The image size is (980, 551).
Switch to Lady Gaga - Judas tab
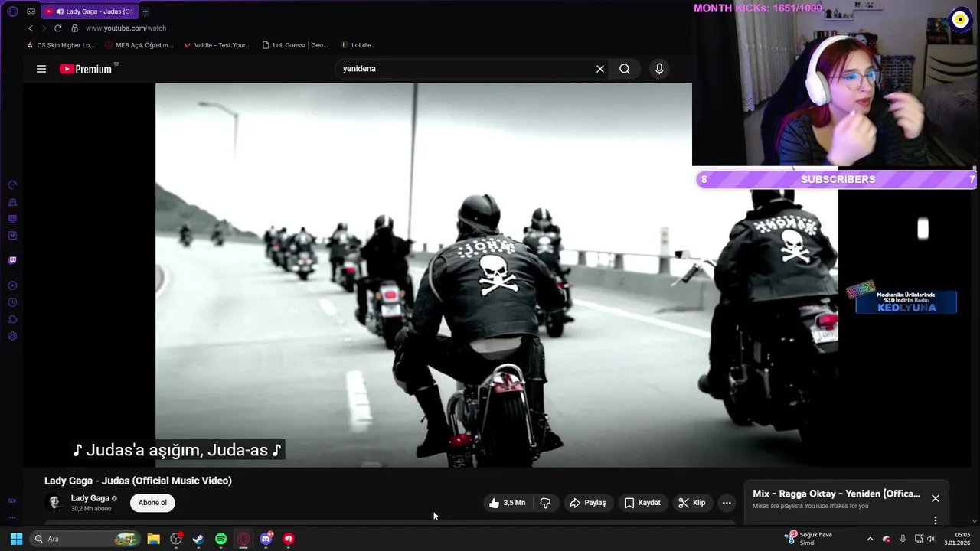[x=89, y=11]
